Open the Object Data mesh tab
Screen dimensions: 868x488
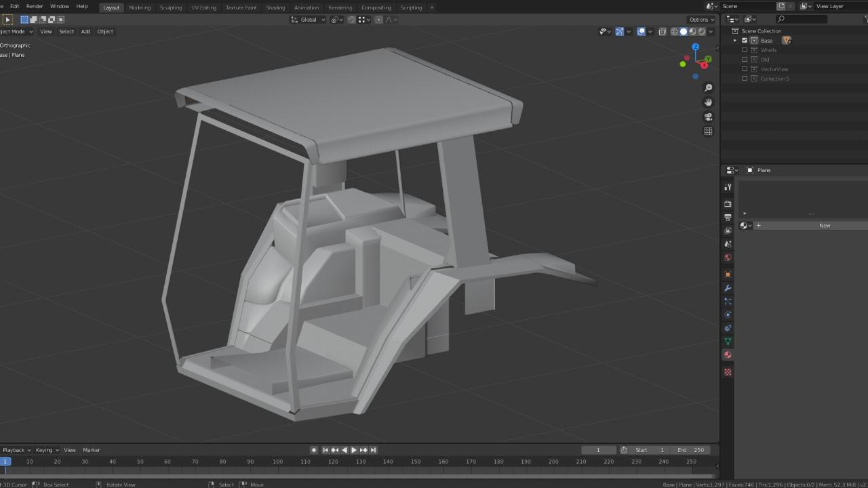728,341
